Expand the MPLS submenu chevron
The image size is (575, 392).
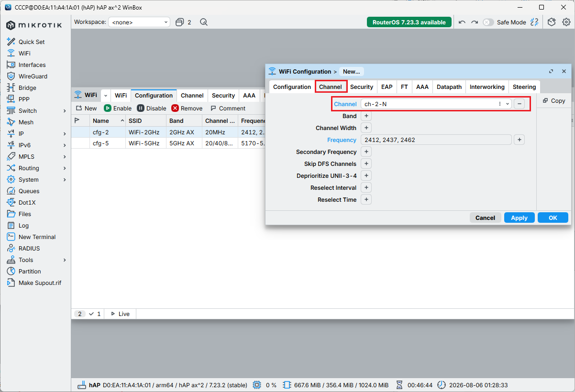point(65,156)
